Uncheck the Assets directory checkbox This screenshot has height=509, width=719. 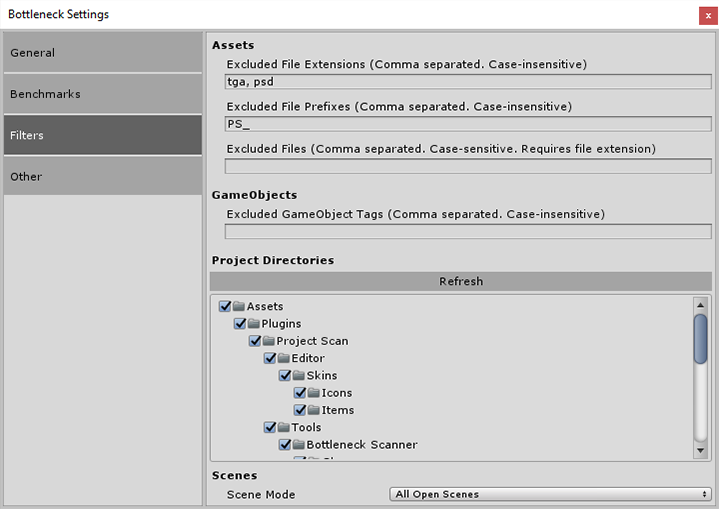pyautogui.click(x=225, y=307)
